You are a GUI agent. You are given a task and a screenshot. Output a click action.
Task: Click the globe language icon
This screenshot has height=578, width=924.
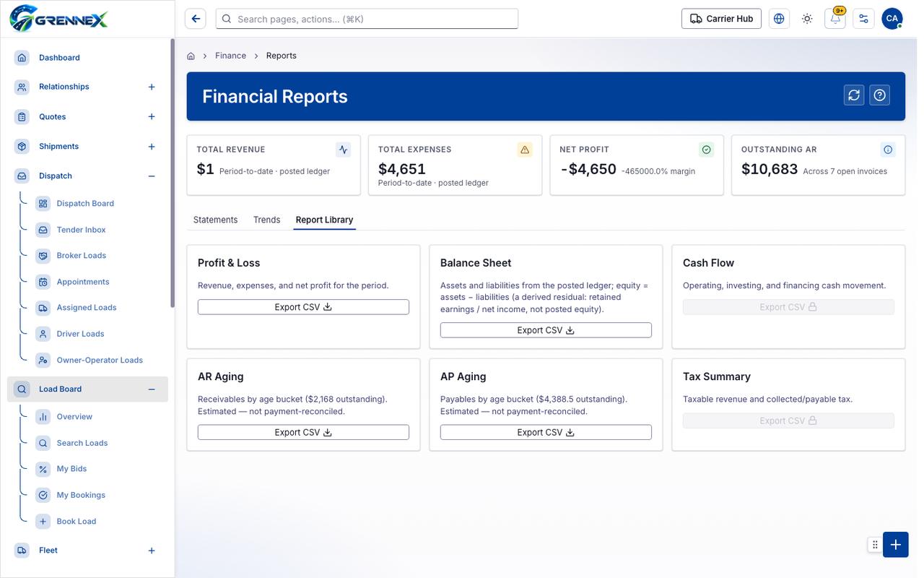(779, 19)
